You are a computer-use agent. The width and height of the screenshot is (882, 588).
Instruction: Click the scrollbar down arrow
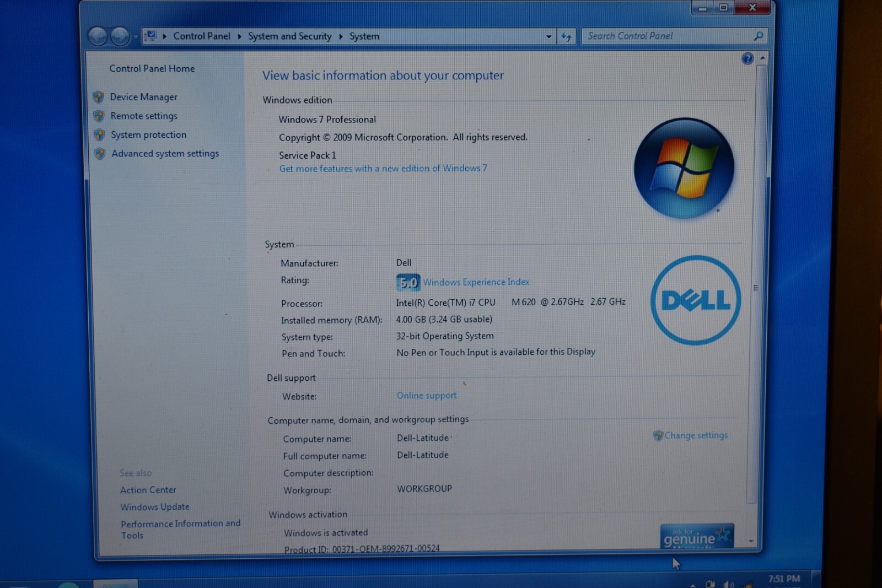point(751,541)
